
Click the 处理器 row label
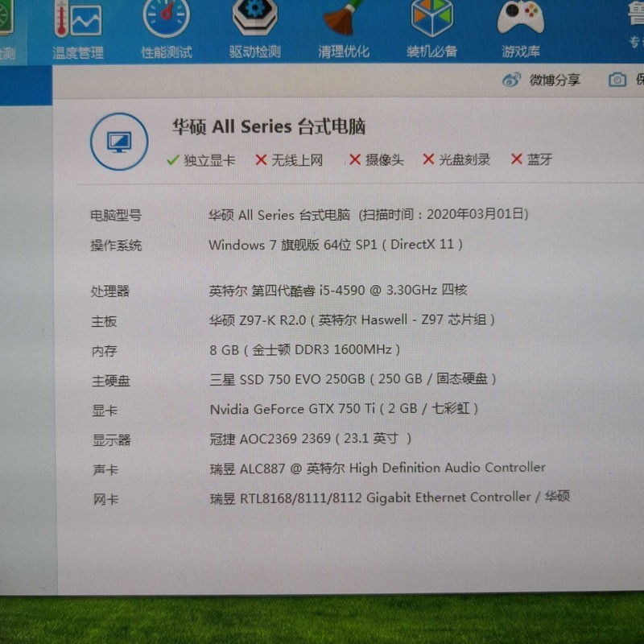[110, 291]
